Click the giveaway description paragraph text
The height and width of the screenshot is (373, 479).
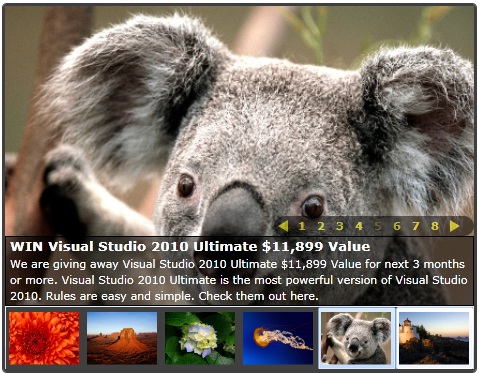[238, 280]
